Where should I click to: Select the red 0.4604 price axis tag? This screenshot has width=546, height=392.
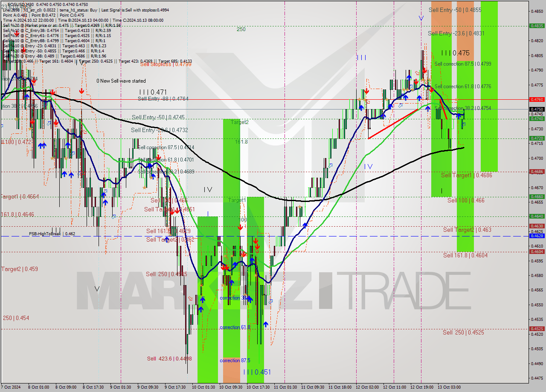(537, 251)
